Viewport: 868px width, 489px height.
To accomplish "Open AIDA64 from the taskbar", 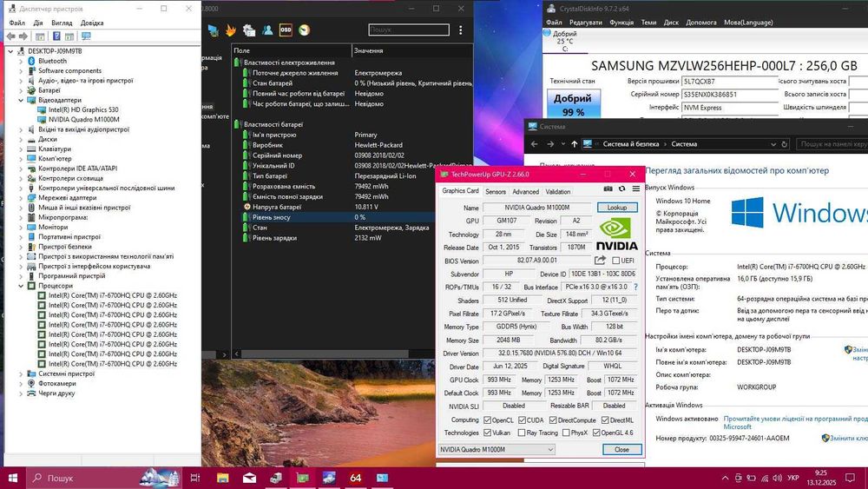I will pos(355,478).
